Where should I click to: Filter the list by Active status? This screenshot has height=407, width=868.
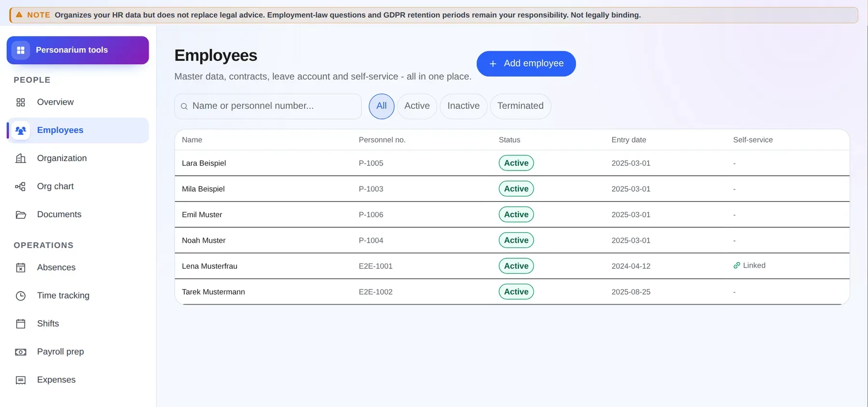pos(417,106)
